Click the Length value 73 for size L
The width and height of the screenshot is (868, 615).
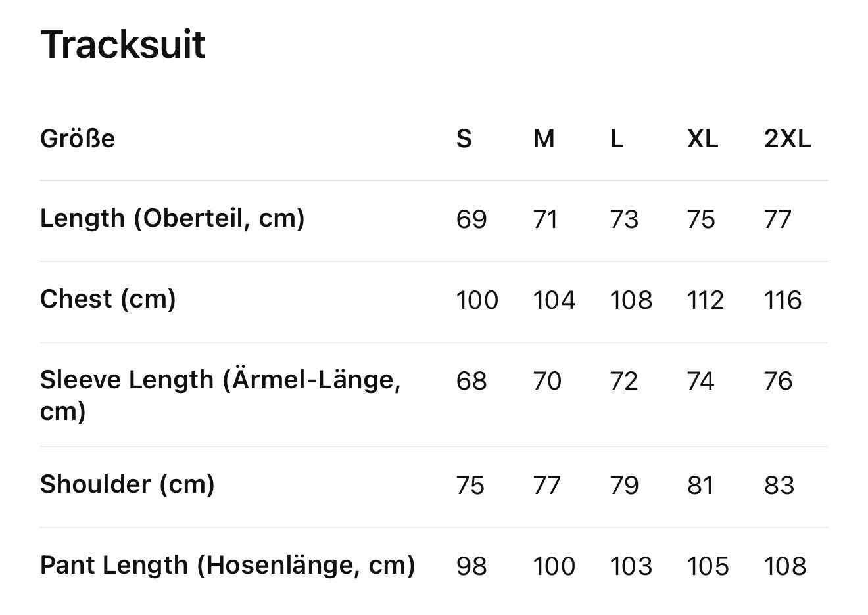click(x=624, y=219)
